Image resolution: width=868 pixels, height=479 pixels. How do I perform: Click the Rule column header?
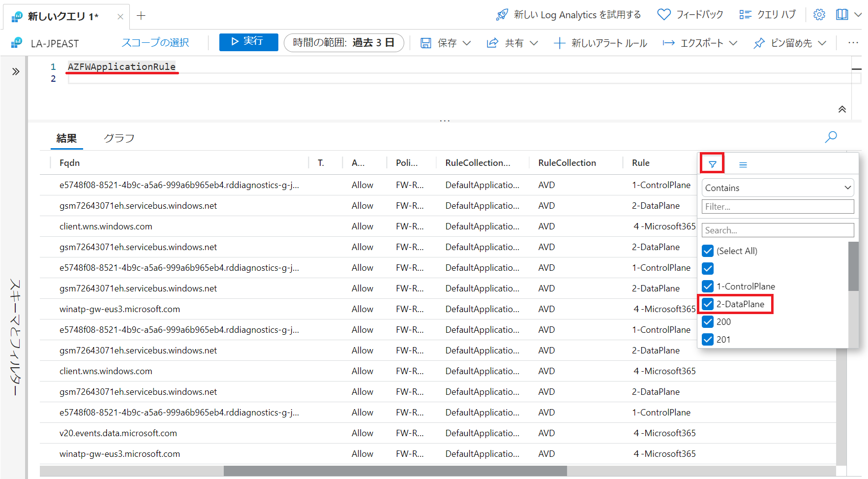pos(641,163)
